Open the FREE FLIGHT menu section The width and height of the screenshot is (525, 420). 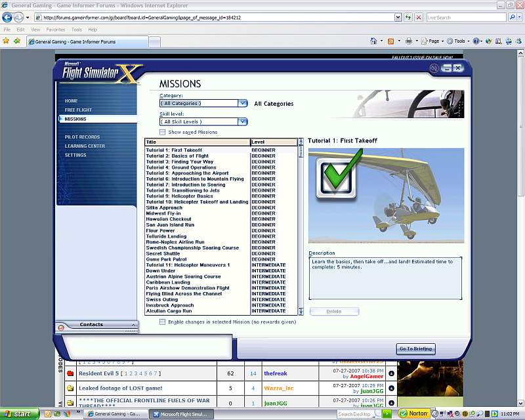pos(78,110)
